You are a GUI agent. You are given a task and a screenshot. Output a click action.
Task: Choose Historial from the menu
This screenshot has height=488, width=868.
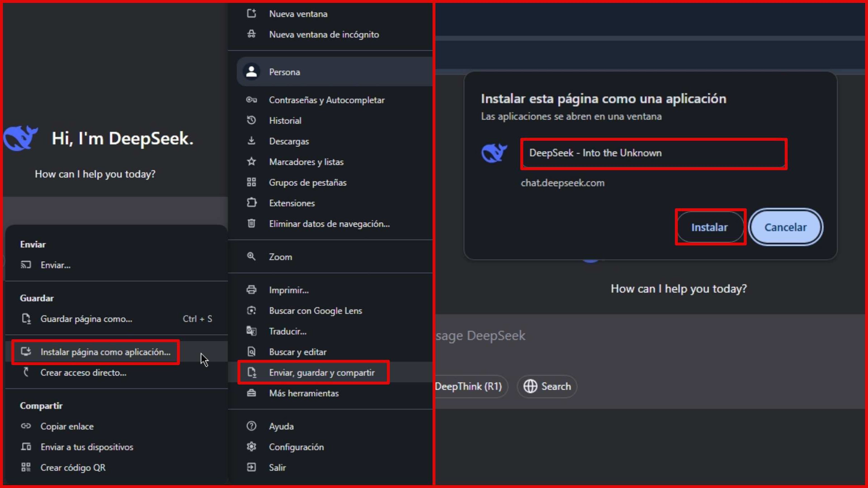(x=330, y=120)
